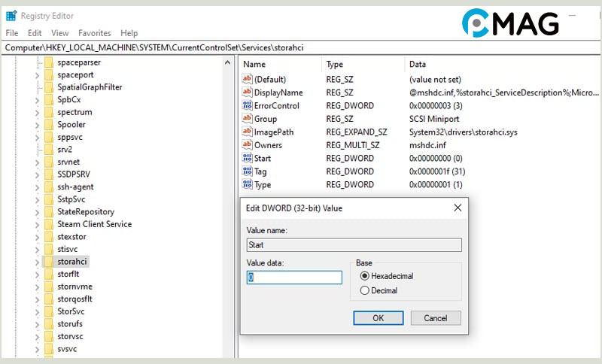This screenshot has height=364, width=602.
Task: Click the Tag DWORD value icon
Action: pos(247,171)
